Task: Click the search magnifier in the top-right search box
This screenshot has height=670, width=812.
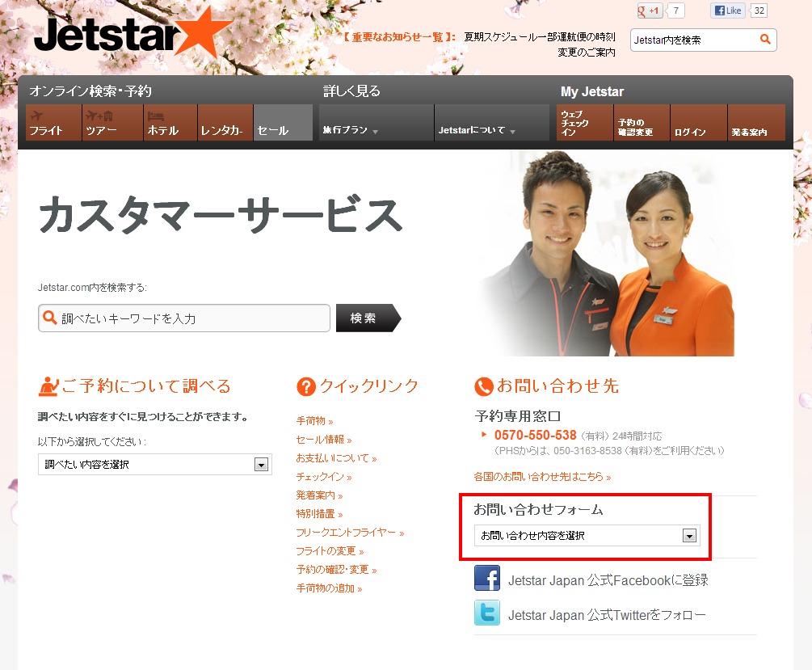Action: pos(764,39)
